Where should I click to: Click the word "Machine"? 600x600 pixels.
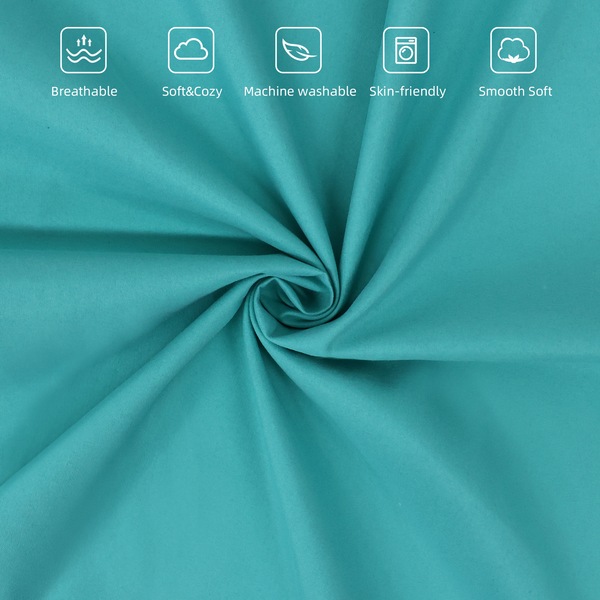269,92
